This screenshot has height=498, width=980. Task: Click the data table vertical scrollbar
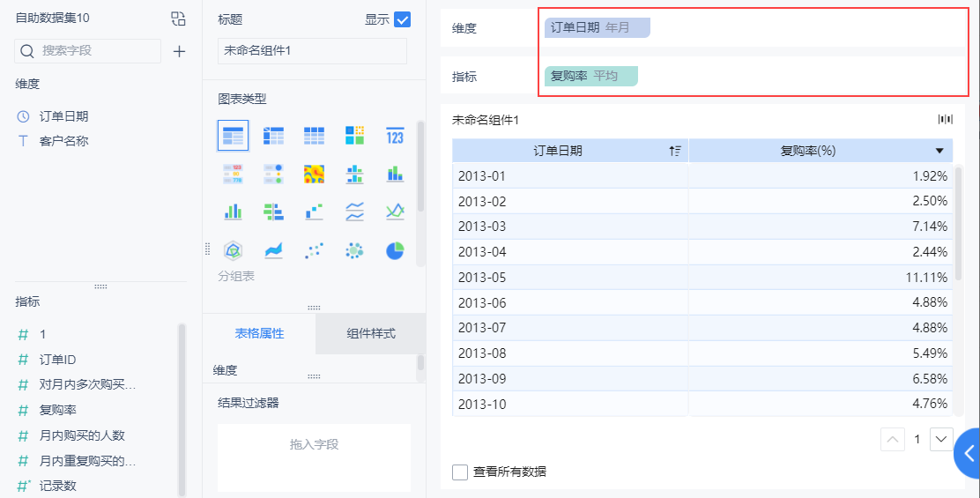[958, 224]
